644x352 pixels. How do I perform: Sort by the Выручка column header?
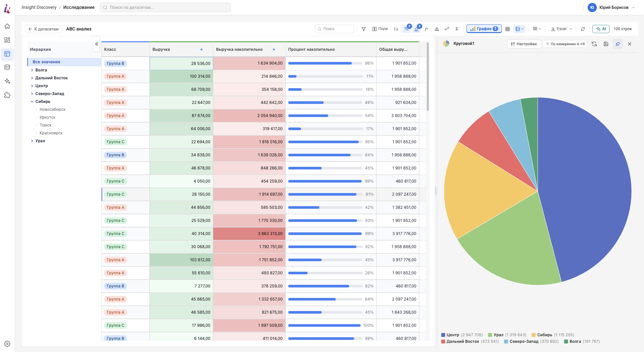(181, 49)
